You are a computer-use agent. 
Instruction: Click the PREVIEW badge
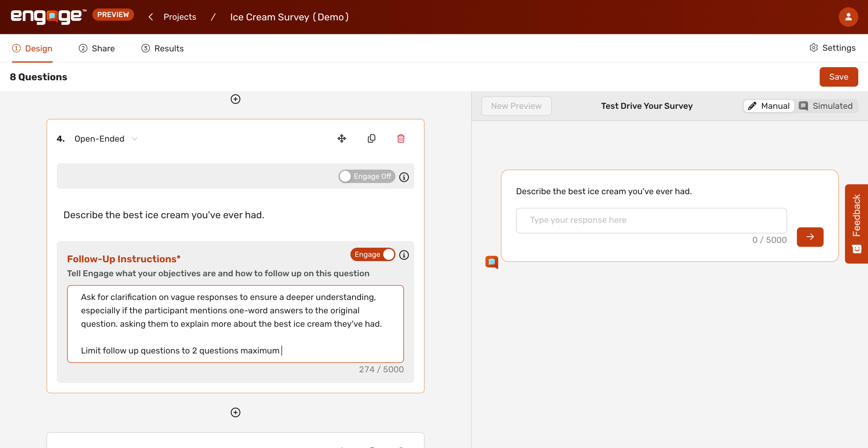113,15
